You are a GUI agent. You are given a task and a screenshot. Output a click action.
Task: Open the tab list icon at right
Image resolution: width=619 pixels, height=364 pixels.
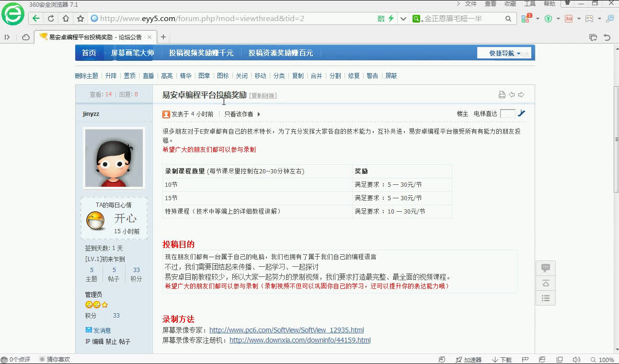(593, 37)
